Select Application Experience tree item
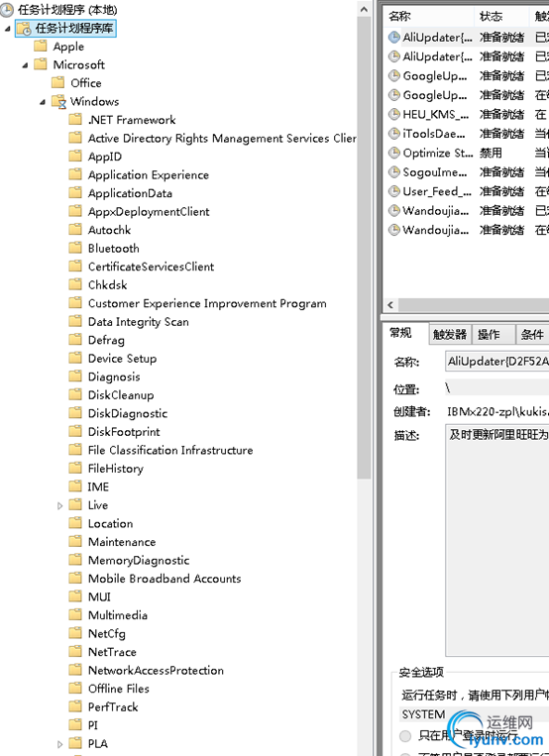Screen dimensions: 549x756 point(149,174)
